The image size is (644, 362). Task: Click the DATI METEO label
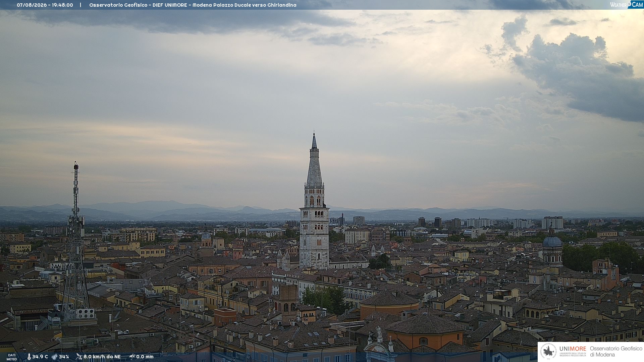(12, 357)
